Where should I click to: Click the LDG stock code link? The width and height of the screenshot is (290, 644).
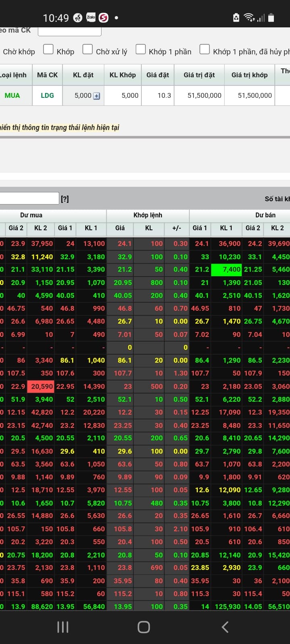[47, 95]
